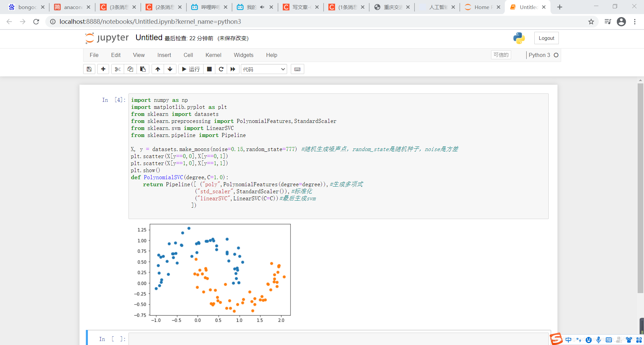Click the Python logo icon

coord(519,38)
